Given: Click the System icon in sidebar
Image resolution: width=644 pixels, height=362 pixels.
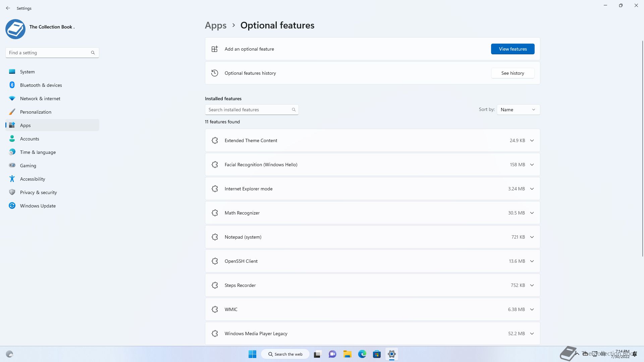Looking at the screenshot, I should tap(12, 72).
